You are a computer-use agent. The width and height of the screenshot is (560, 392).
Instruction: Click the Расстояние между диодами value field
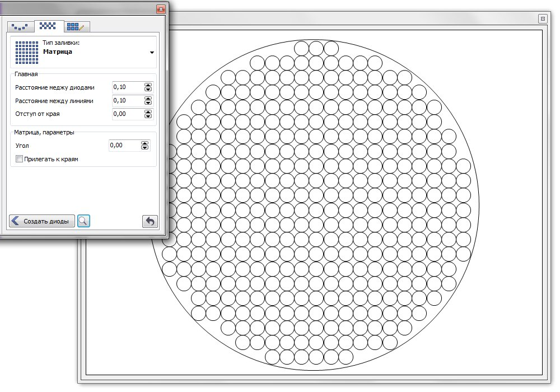pyautogui.click(x=127, y=87)
